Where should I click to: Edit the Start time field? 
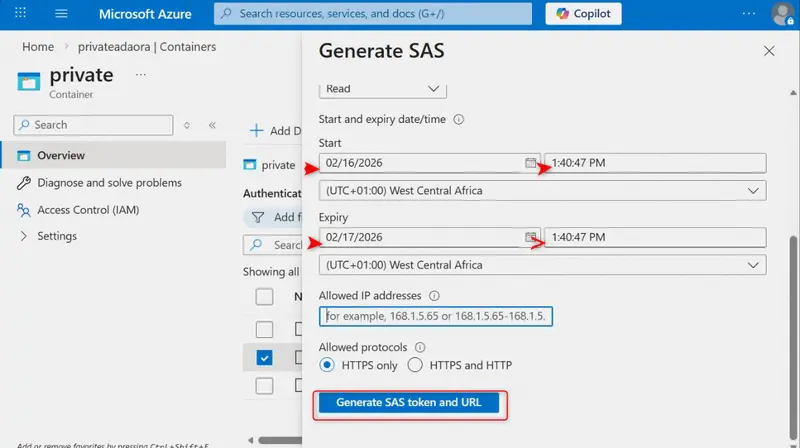point(655,163)
